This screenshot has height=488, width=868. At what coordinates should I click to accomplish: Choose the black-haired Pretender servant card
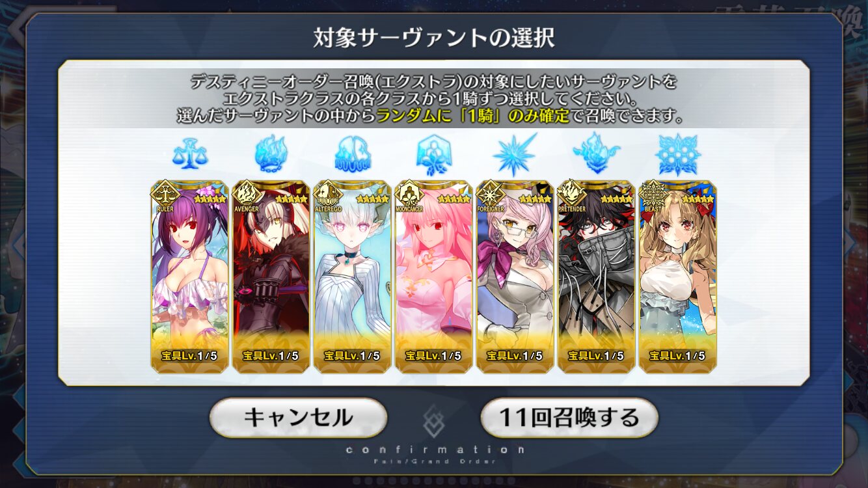click(596, 277)
